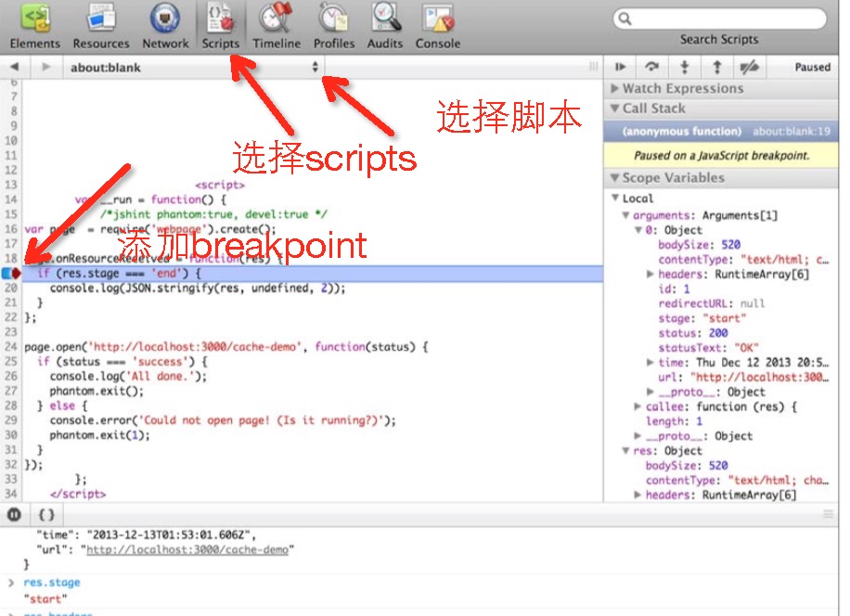This screenshot has width=850, height=616.
Task: Switch to the Network panel
Action: [x=165, y=26]
